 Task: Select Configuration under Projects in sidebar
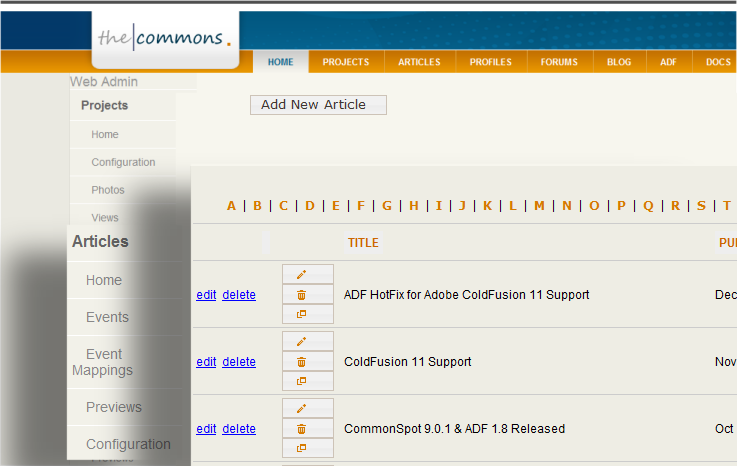click(123, 162)
